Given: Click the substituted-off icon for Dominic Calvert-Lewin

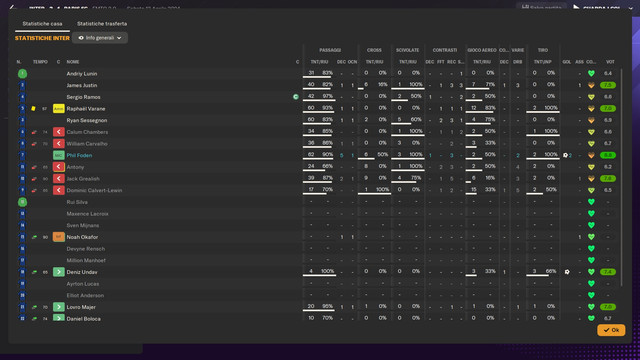Looking at the screenshot, I should coord(59,190).
